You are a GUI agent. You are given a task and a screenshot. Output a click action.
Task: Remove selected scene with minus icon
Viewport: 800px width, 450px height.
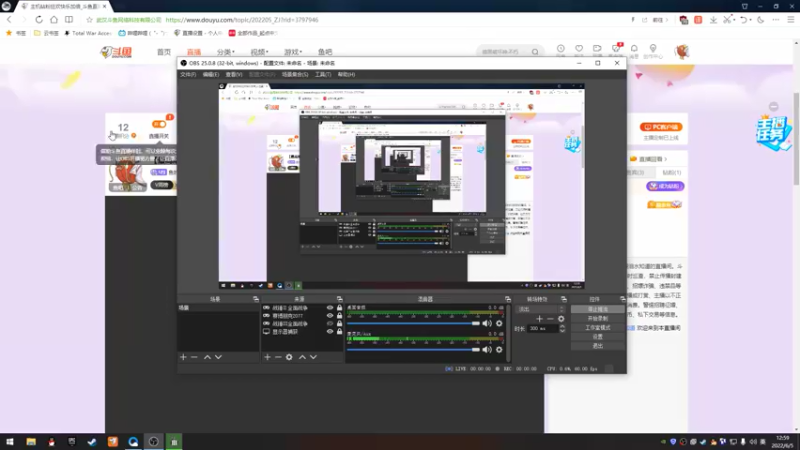coord(194,357)
